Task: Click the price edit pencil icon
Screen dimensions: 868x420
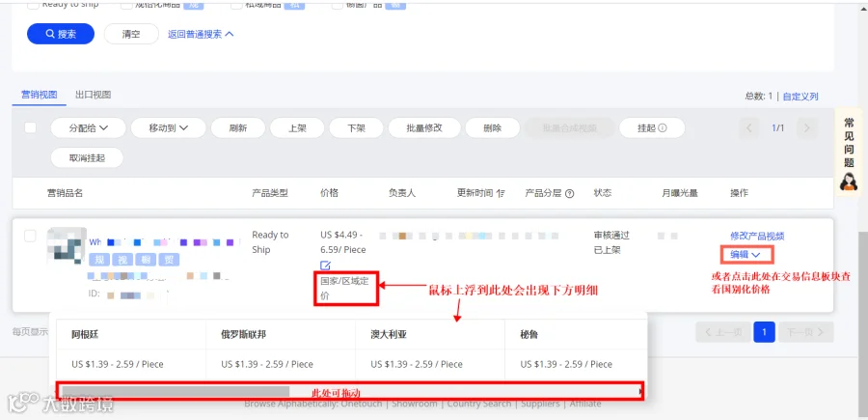Action: [326, 265]
